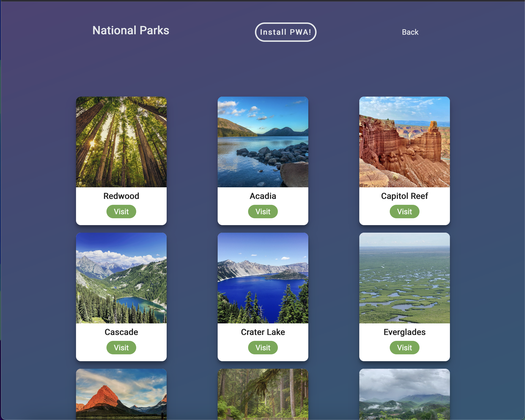Viewport: 525px width, 420px height.
Task: Select the Capitol Reef card title
Action: (404, 196)
